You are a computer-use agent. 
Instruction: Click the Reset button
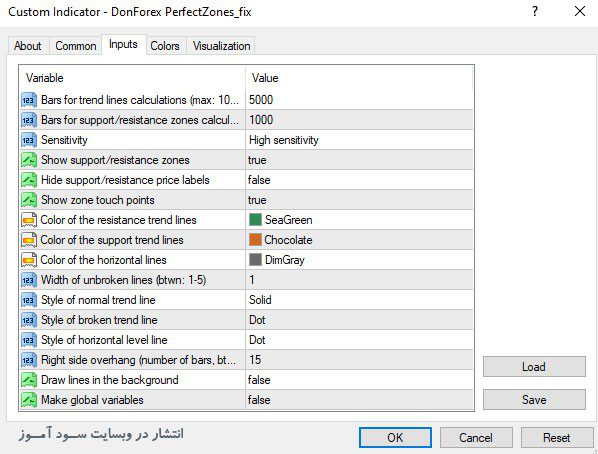click(557, 438)
